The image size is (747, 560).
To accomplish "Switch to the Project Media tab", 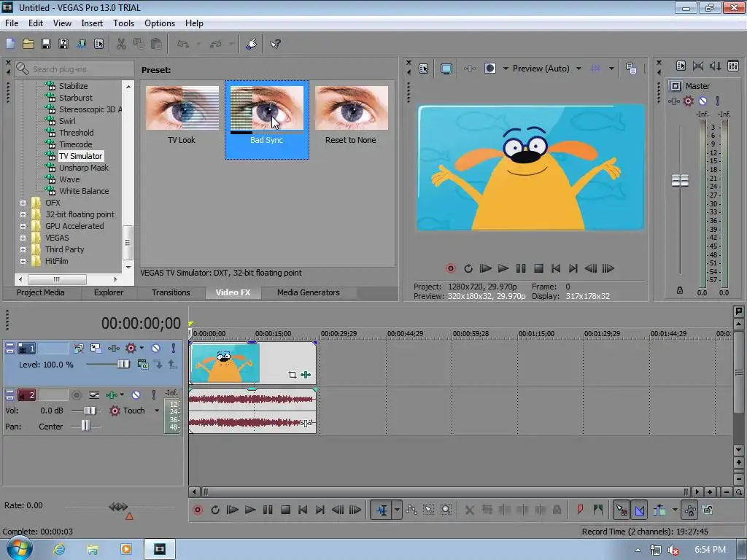I will [x=41, y=292].
